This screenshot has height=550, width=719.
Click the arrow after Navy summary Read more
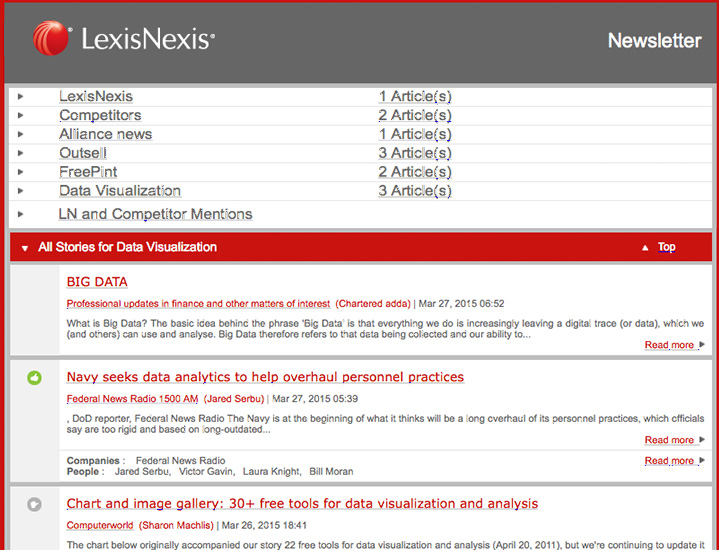[x=702, y=439]
